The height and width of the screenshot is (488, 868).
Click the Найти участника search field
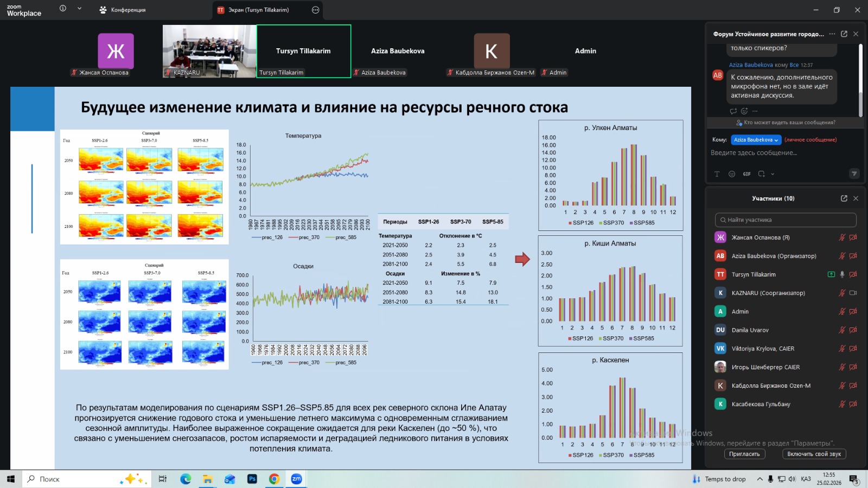[786, 220]
